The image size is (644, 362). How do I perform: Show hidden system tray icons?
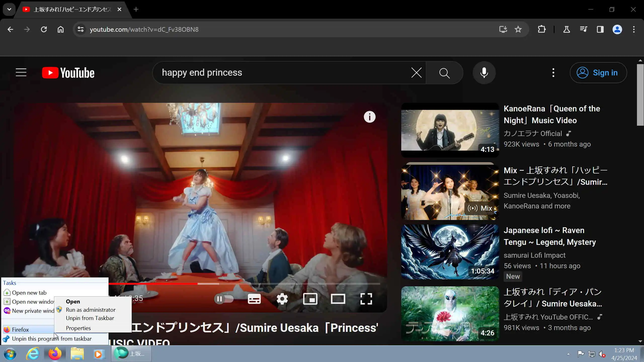[568, 354]
